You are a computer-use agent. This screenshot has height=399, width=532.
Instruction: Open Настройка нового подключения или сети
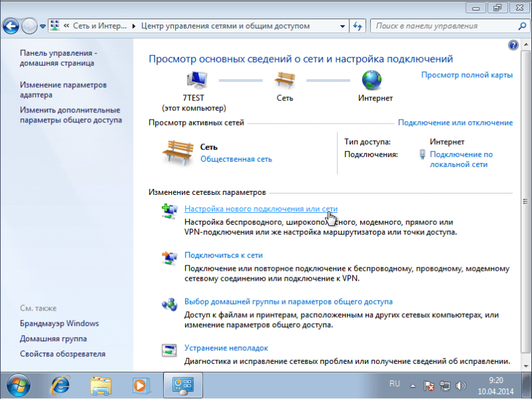[260, 208]
